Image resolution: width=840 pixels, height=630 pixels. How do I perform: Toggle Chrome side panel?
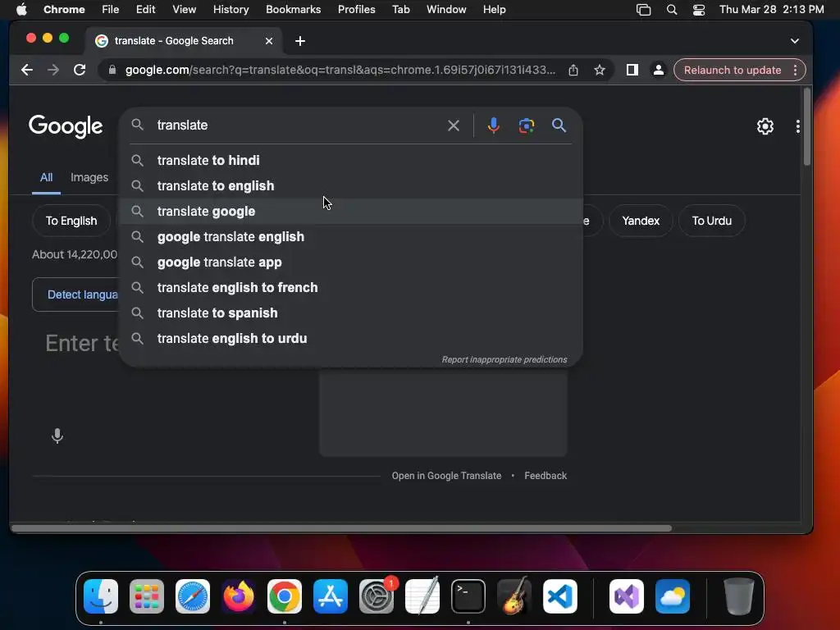632,70
